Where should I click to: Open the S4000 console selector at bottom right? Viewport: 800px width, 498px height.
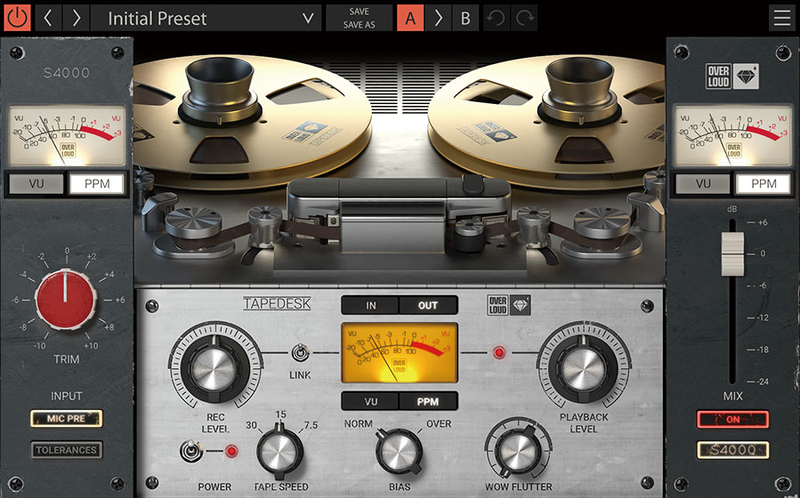[x=733, y=450]
